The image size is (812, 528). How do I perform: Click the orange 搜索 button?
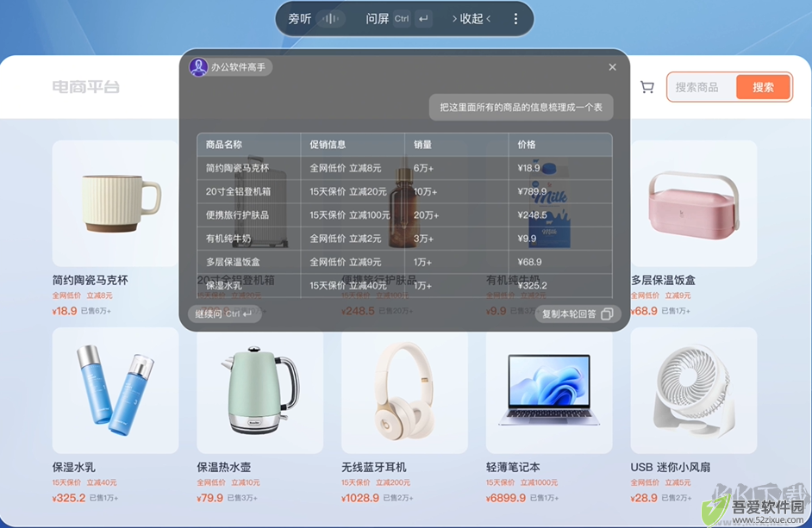click(763, 87)
